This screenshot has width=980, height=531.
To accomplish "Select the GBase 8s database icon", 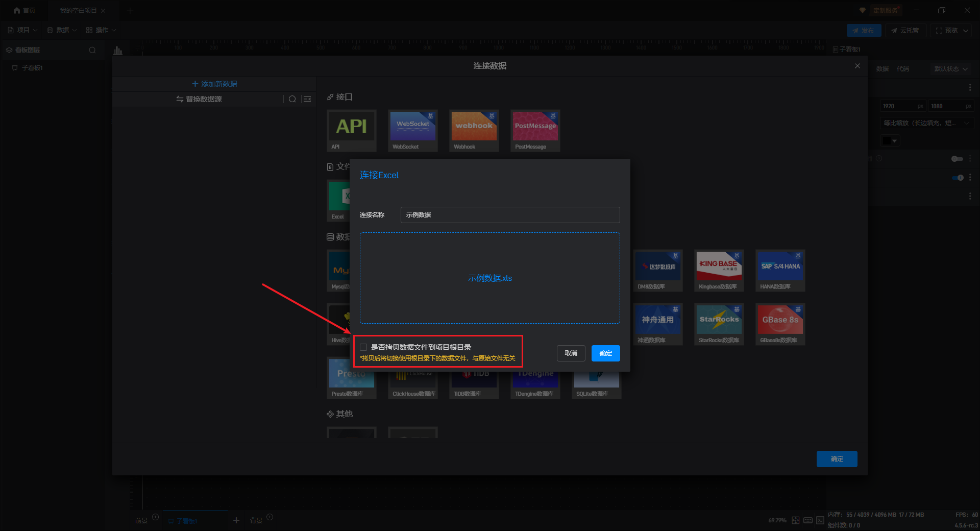I will tap(780, 324).
